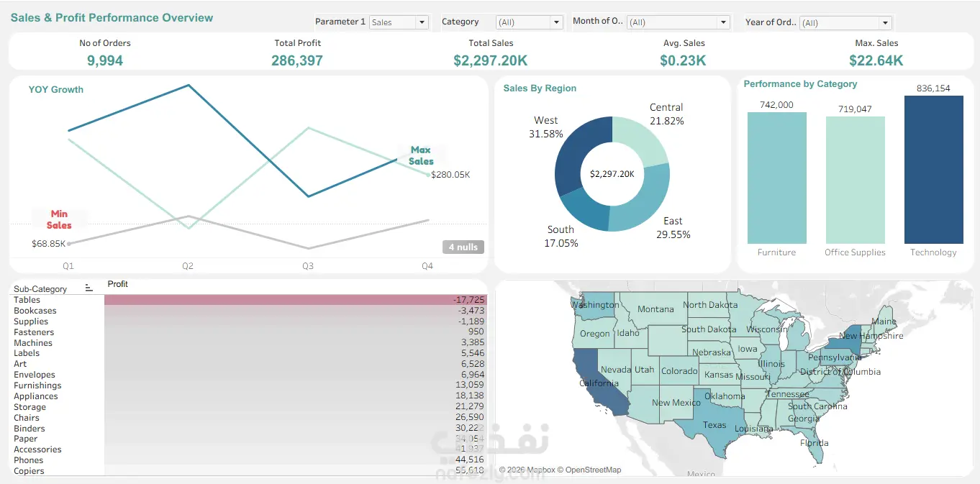
Task: Click the YOY Growth chart title
Action: [x=56, y=90]
